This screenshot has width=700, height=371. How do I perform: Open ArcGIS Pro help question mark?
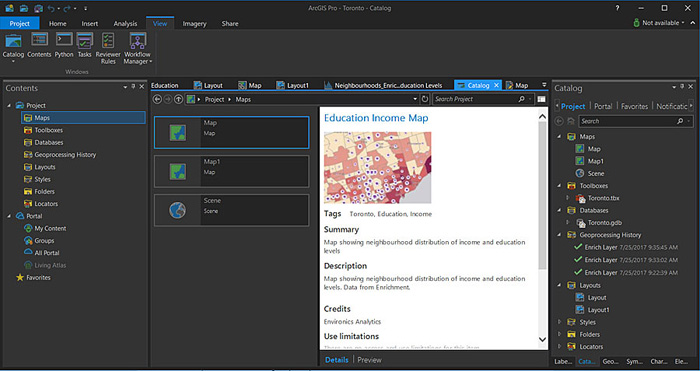(617, 8)
